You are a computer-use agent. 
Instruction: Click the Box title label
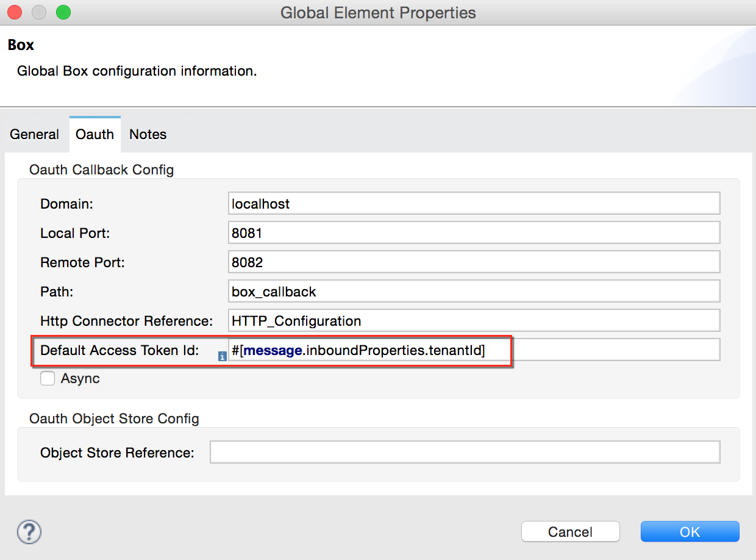20,44
